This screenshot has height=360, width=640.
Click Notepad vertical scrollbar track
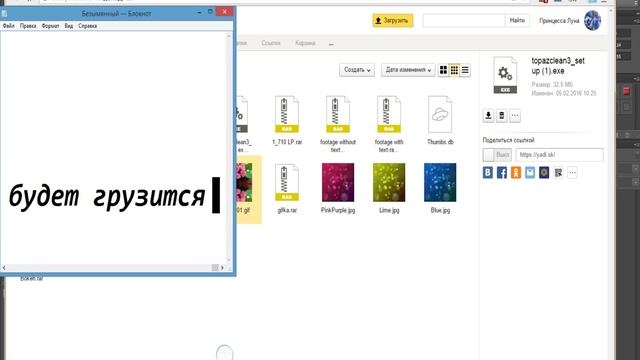229,147
